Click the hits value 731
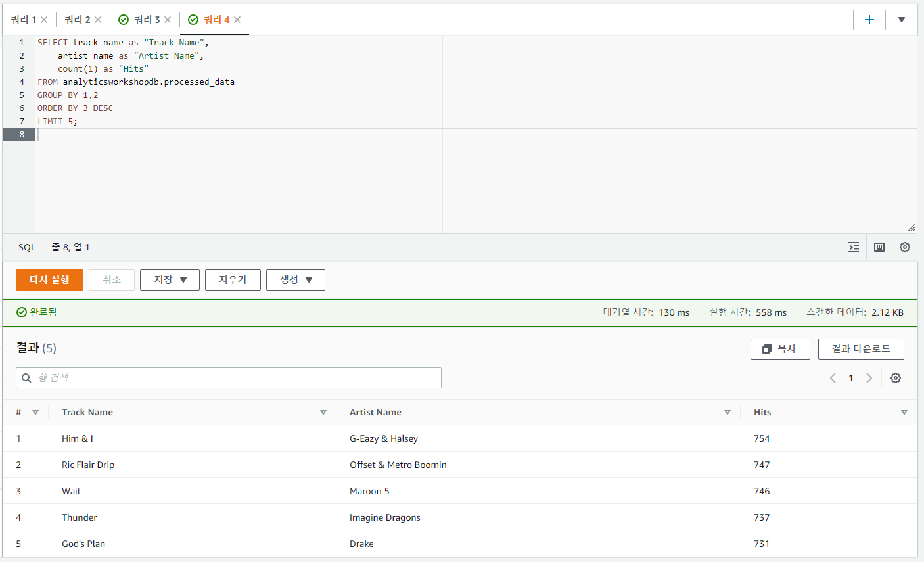The height and width of the screenshot is (562, 924). 762,544
